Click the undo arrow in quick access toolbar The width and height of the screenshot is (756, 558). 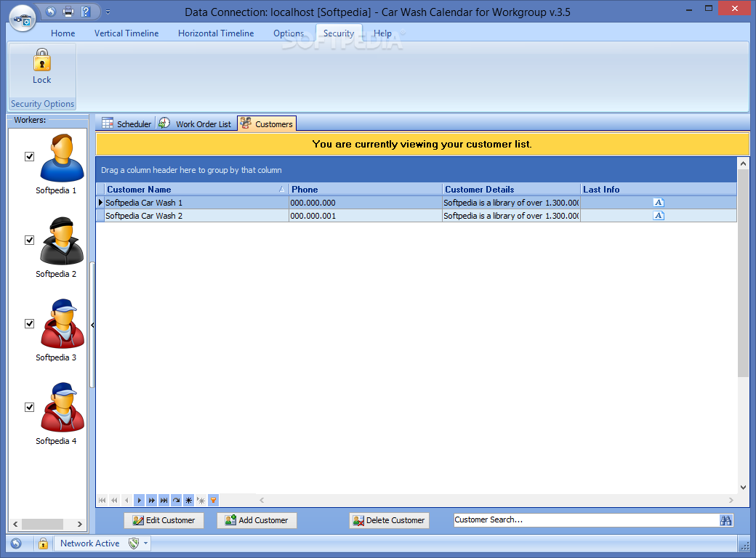(51, 12)
